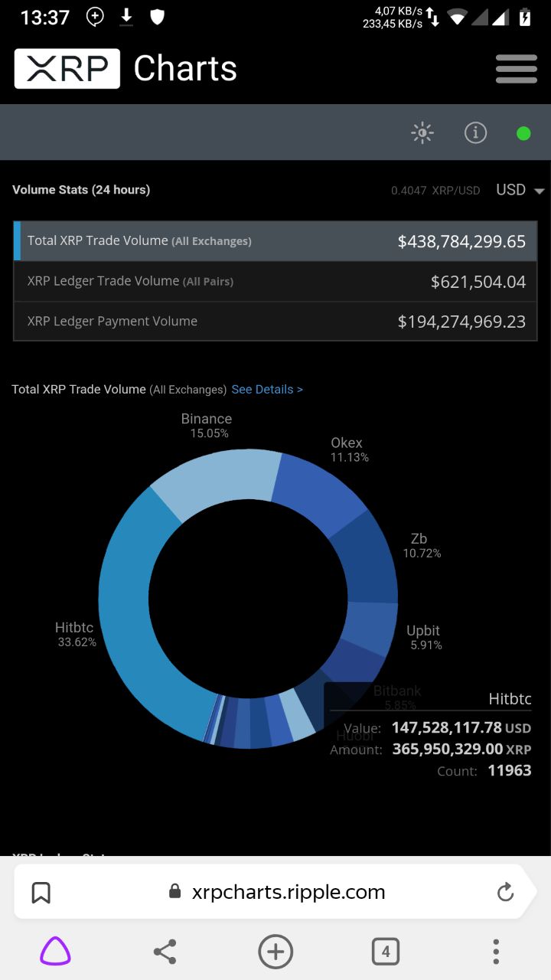Viewport: 551px width, 980px height.
Task: Select XRP Ledger Trade Volume row
Action: click(275, 282)
